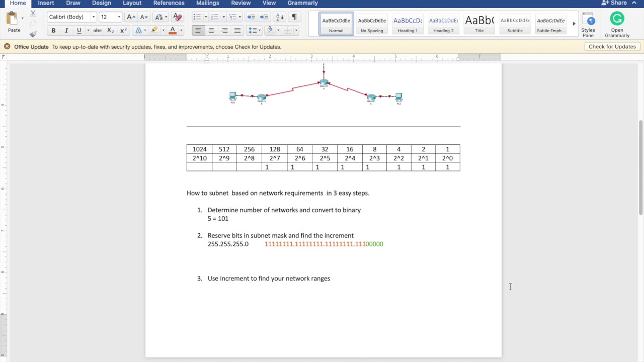Click the Multilevel list icon
Screen dimensions: 644x362
(233, 17)
